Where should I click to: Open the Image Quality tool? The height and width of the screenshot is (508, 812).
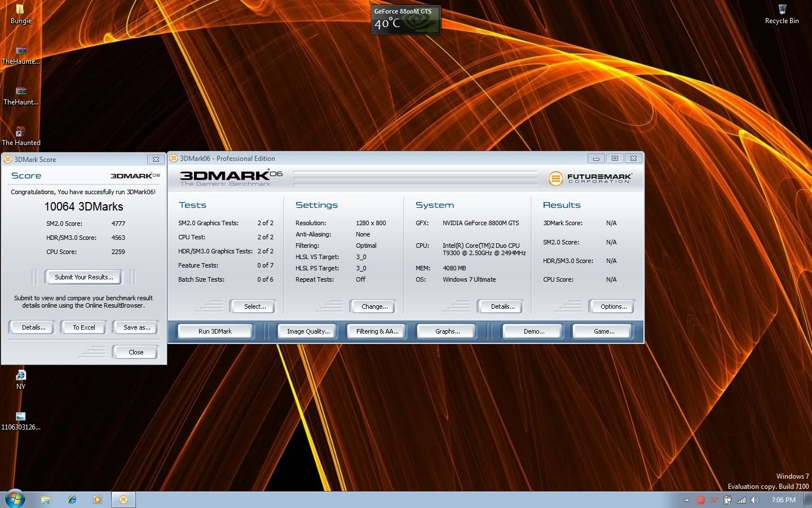(308, 331)
